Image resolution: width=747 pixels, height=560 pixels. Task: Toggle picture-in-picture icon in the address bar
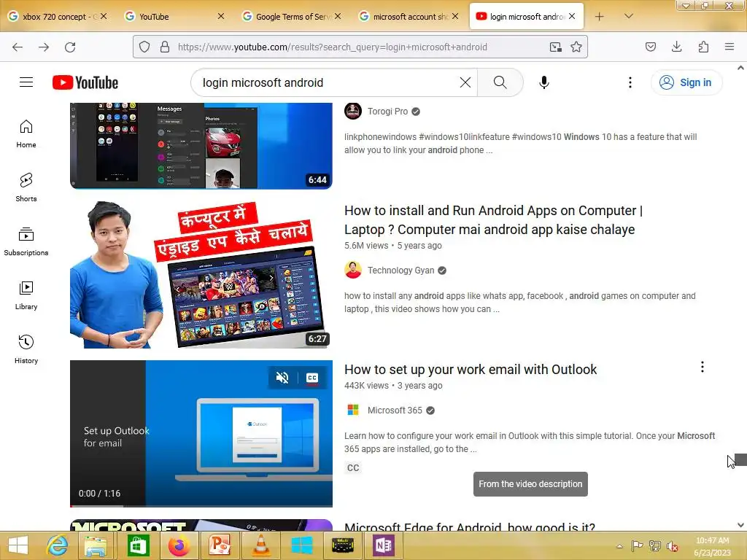tap(555, 47)
